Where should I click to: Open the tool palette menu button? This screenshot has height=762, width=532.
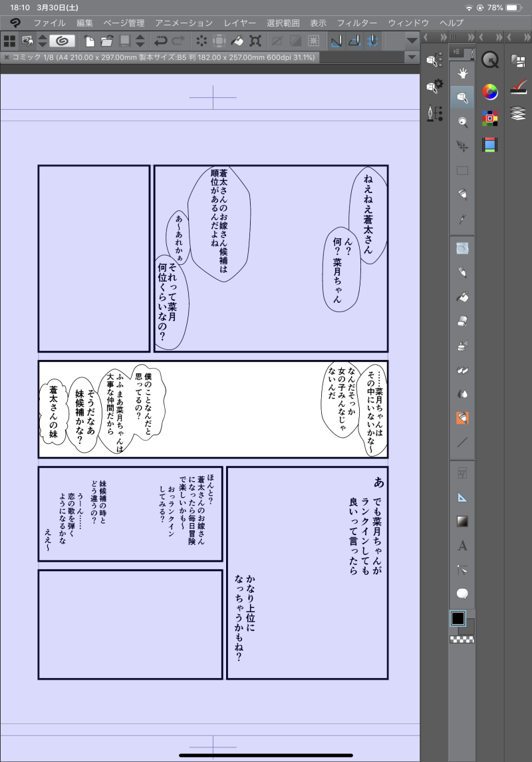point(456,51)
